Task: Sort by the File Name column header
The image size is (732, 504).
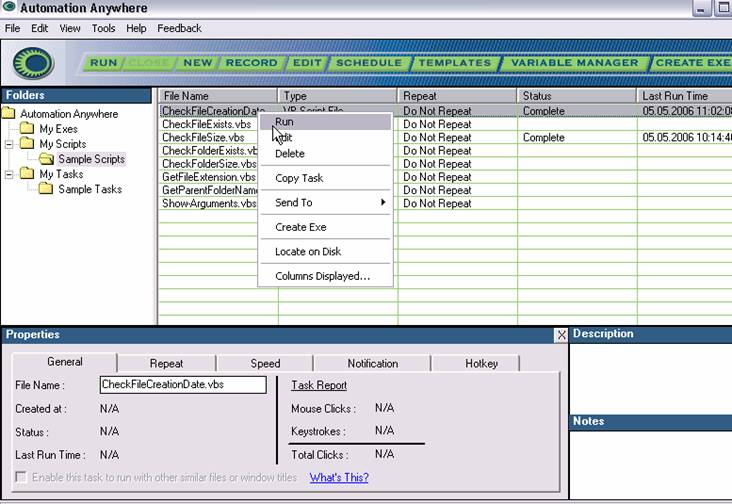Action: pos(218,96)
